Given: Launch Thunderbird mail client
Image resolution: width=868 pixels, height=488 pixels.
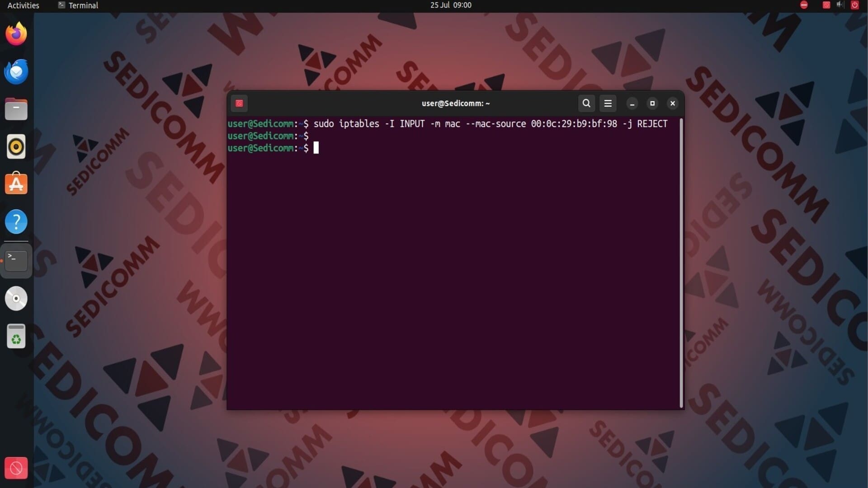Looking at the screenshot, I should pos(16,71).
